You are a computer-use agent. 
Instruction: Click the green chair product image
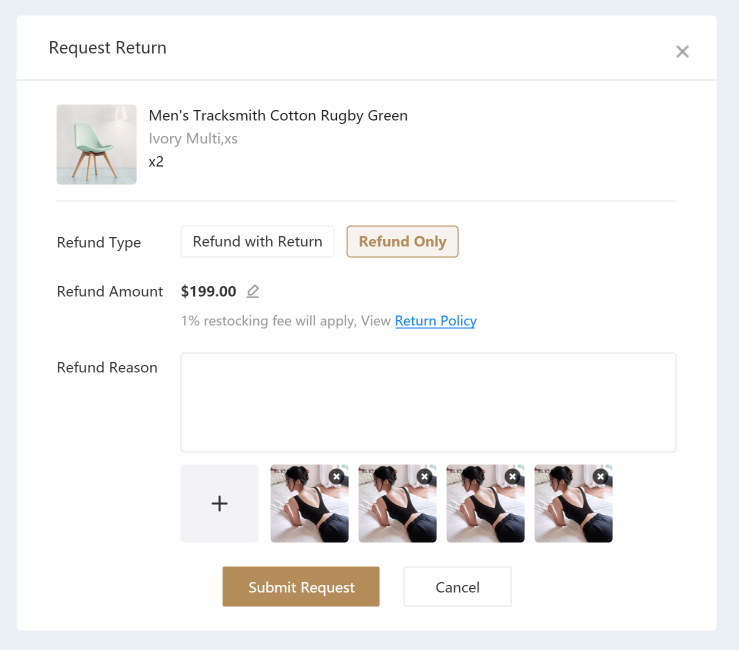97,145
